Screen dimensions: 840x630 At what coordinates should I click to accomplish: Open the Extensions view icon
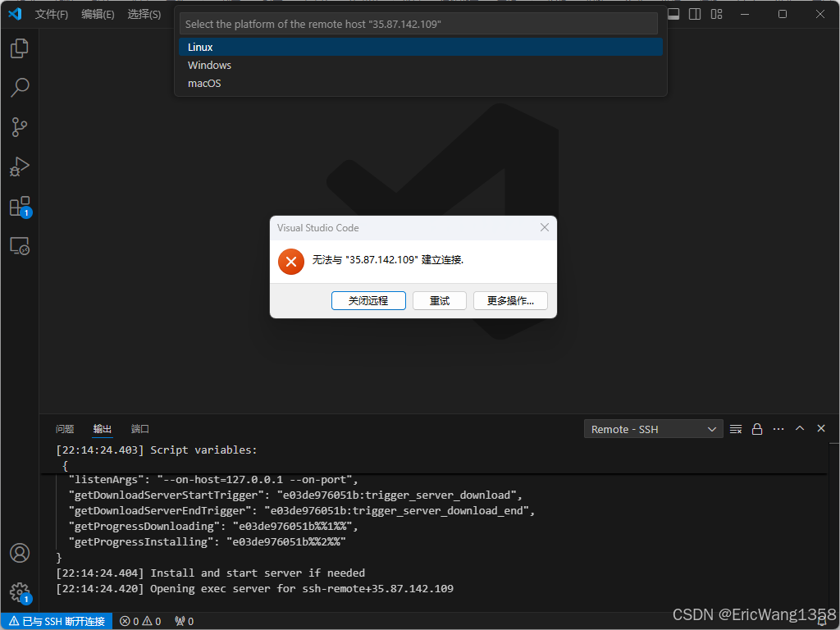20,206
